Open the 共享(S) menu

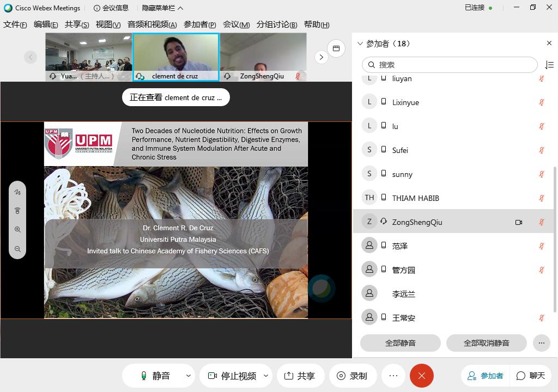[x=76, y=24]
